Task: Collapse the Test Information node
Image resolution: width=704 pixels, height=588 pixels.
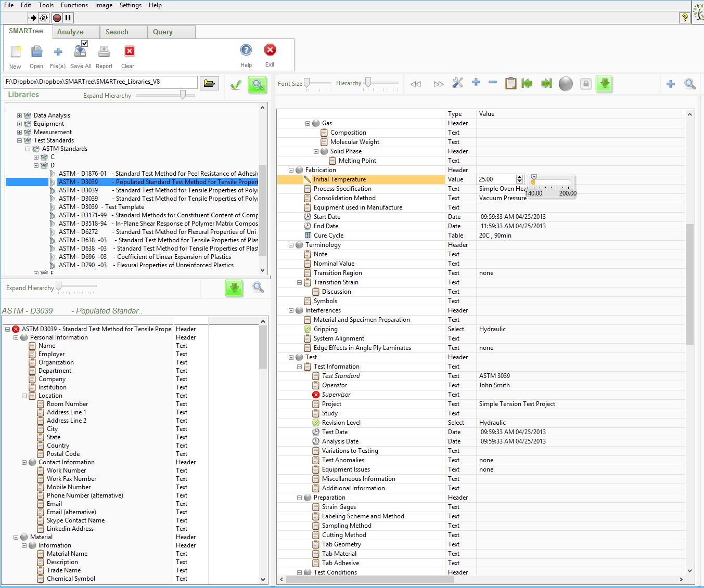Action: [x=299, y=367]
